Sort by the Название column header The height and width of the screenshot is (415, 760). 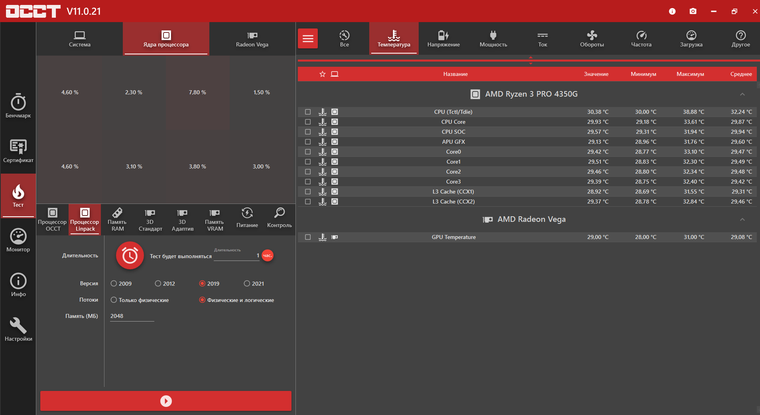(x=455, y=74)
